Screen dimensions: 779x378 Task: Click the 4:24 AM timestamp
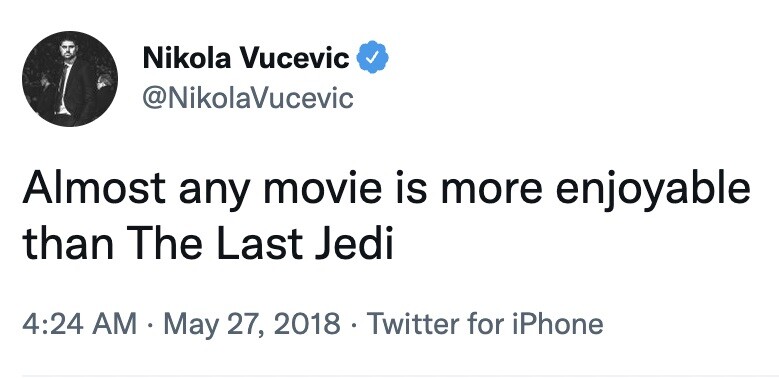pyautogui.click(x=79, y=324)
